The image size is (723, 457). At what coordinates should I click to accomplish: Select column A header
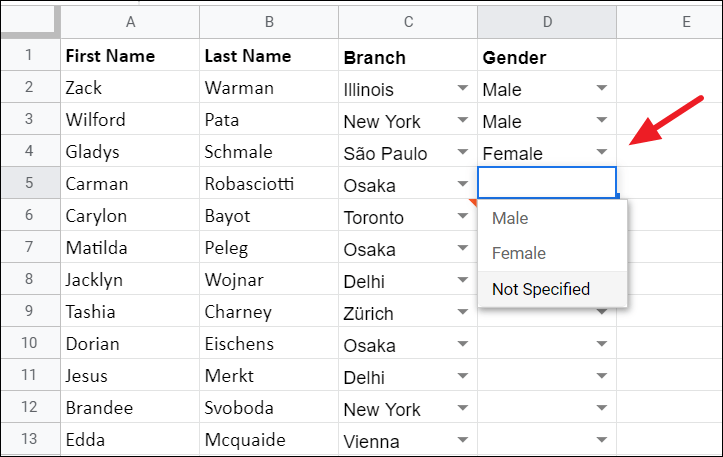click(x=129, y=21)
